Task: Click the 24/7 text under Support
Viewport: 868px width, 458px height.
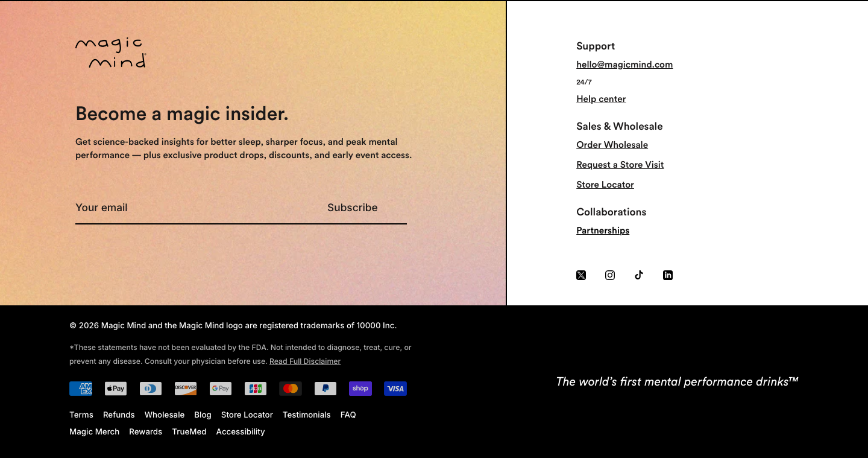Action: coord(584,82)
